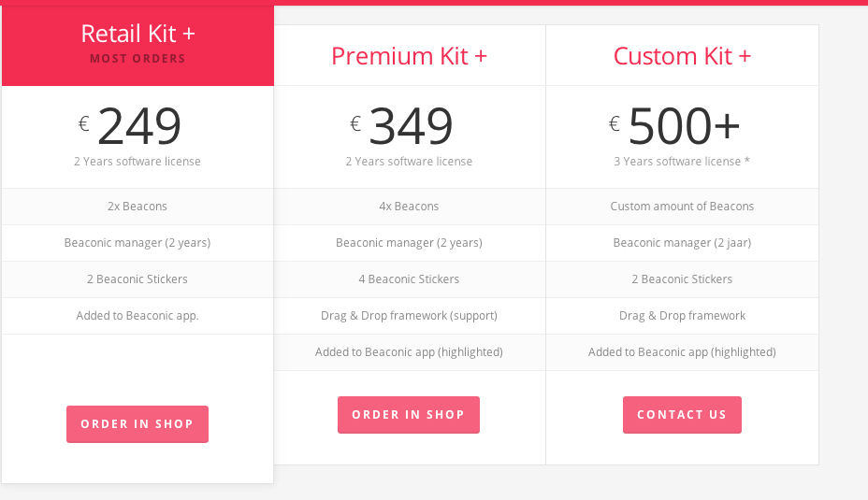This screenshot has height=500, width=868.
Task: Click the Custom Kit + title
Action: pos(682,56)
